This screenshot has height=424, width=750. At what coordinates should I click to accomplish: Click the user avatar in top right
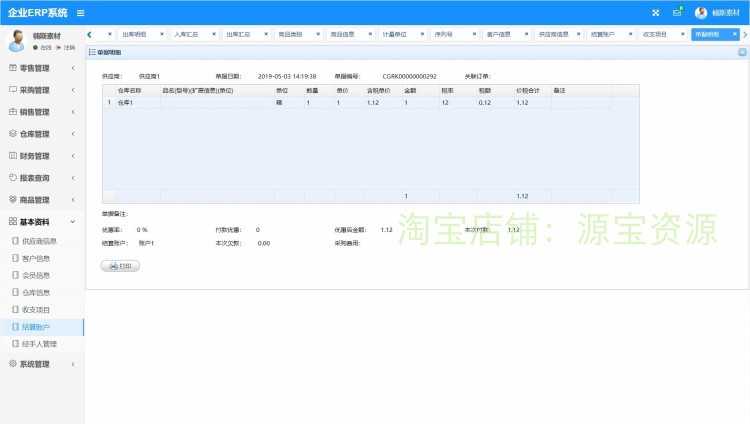(x=701, y=13)
